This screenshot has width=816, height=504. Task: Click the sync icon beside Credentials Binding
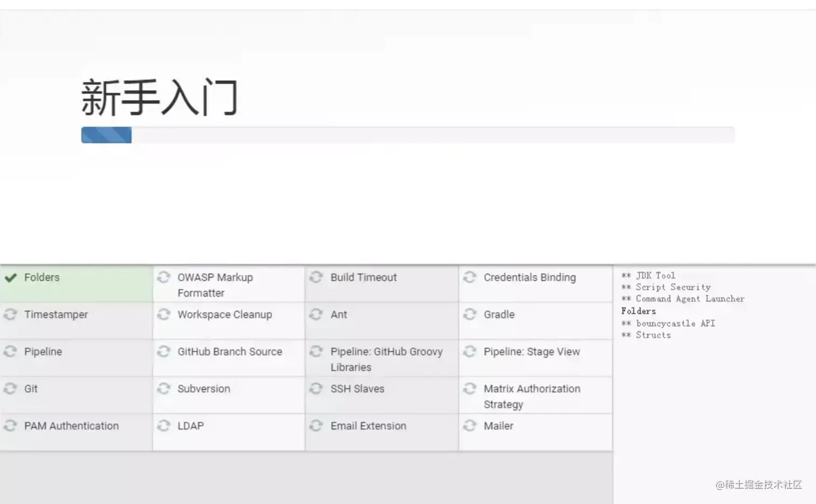[470, 277]
